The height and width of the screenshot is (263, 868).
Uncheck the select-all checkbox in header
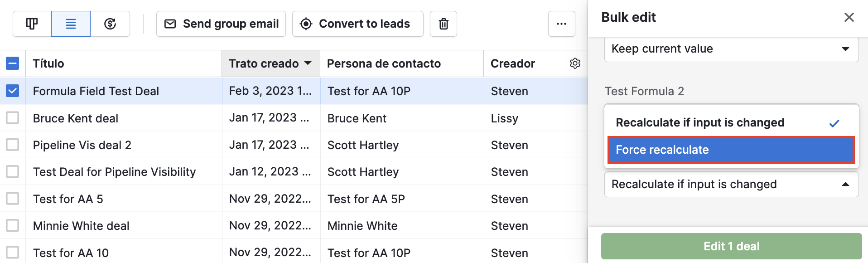(x=13, y=63)
